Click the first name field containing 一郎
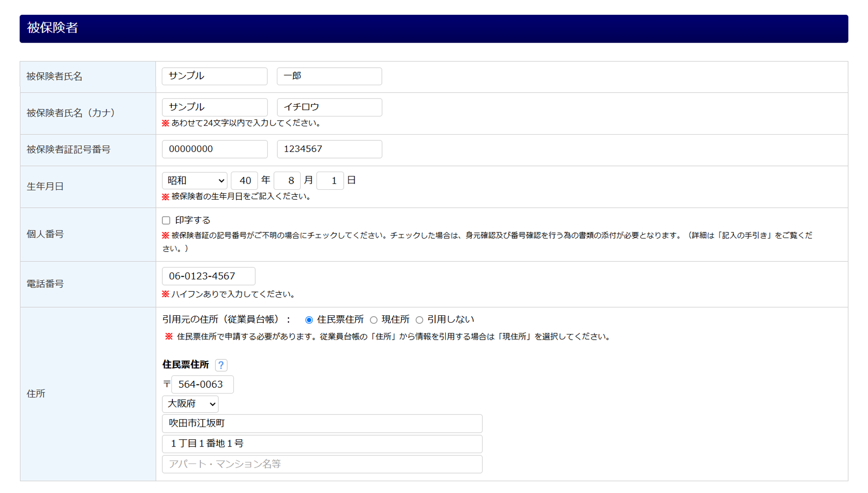Viewport: 868px width, 493px height. [x=329, y=76]
